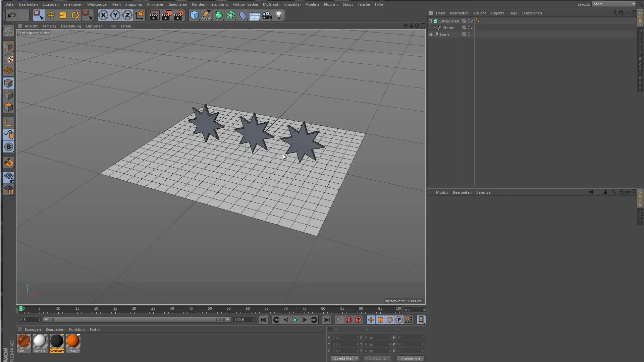Open the Simulieren menu
This screenshot has height=362, width=644.
tap(178, 4)
